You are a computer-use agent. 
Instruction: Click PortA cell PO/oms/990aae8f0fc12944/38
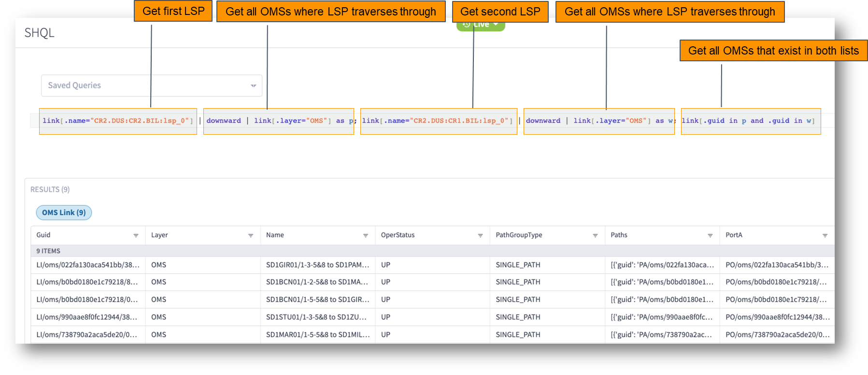point(777,317)
